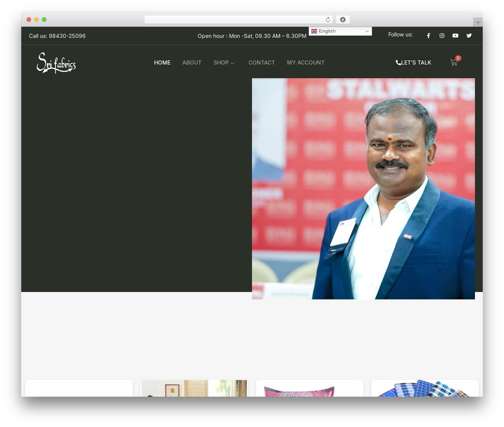Viewport: 504px width, 427px height.
Task: Reload the page in browser bar
Action: point(328,20)
